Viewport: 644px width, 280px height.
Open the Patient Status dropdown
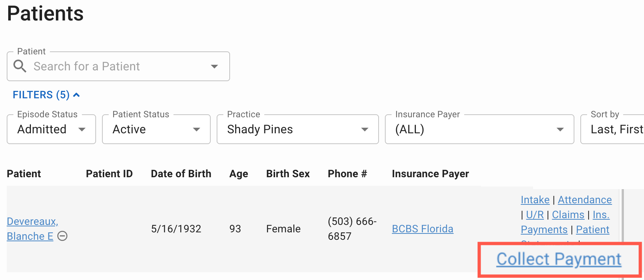coord(197,130)
